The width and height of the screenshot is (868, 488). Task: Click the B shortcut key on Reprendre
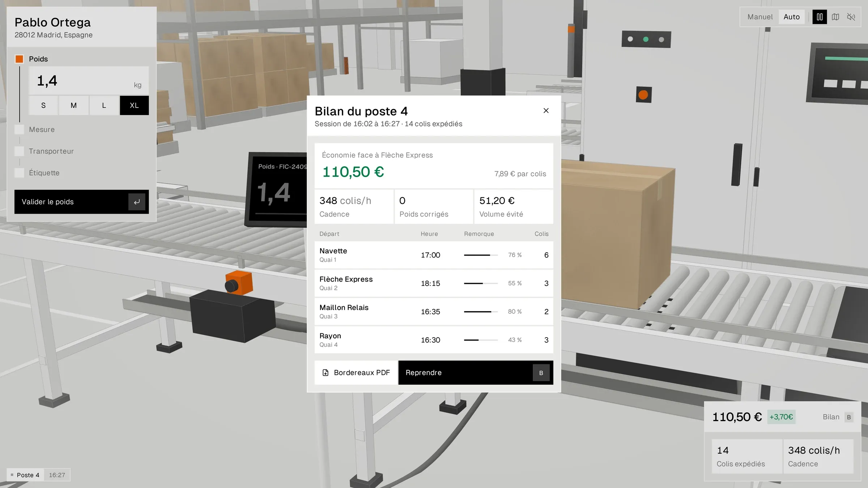tap(541, 373)
